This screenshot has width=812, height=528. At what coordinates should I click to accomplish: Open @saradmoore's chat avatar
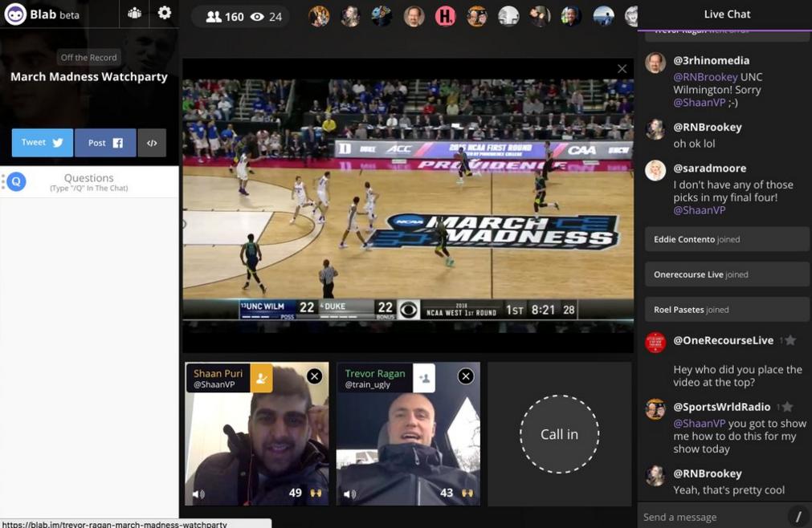coord(655,171)
